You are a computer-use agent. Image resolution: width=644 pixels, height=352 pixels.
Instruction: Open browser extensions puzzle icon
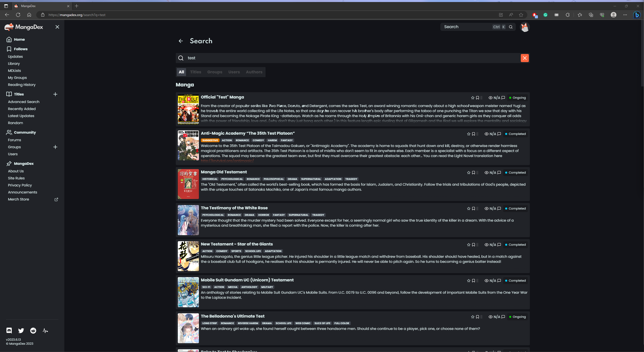568,15
